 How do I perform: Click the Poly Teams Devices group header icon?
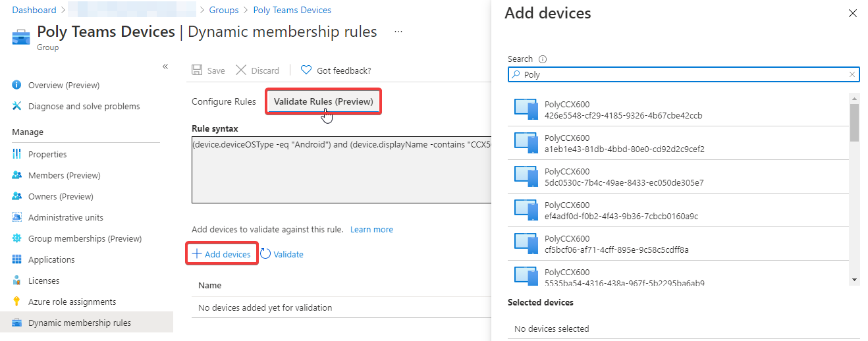tap(21, 36)
